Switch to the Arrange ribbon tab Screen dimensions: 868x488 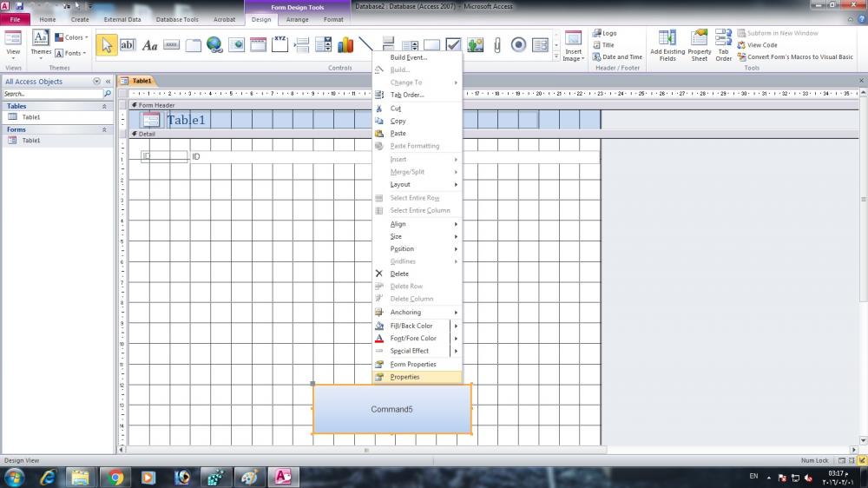(297, 19)
